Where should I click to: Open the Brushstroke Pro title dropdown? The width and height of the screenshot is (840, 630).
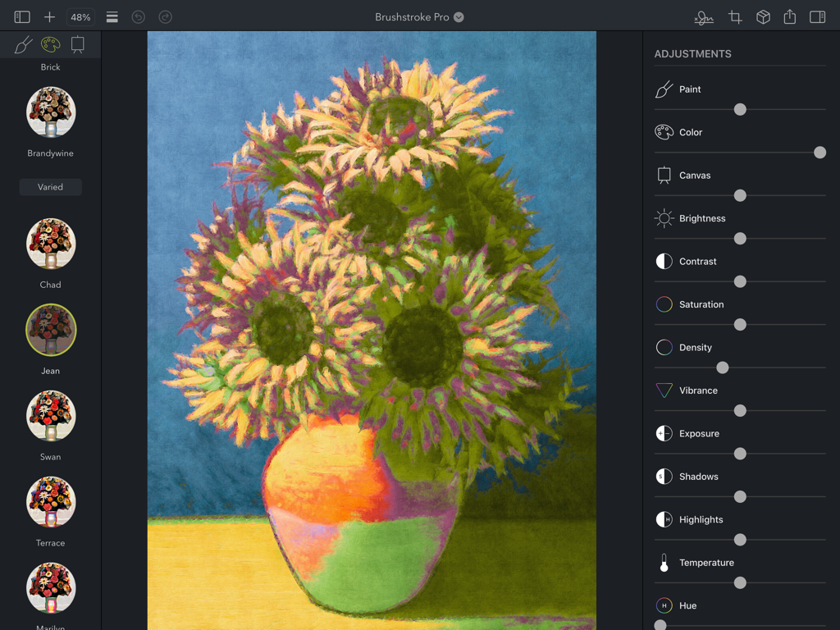pos(458,16)
